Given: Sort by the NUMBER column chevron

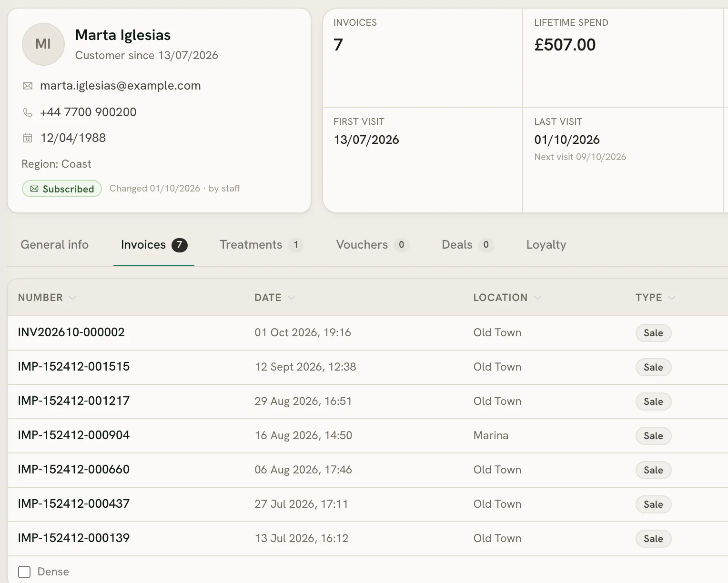Looking at the screenshot, I should coord(72,298).
